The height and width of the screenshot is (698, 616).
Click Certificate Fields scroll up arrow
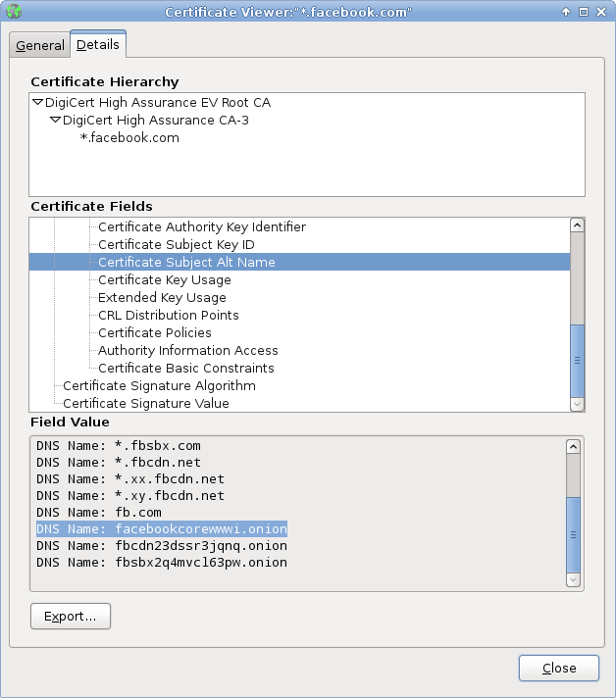(577, 225)
